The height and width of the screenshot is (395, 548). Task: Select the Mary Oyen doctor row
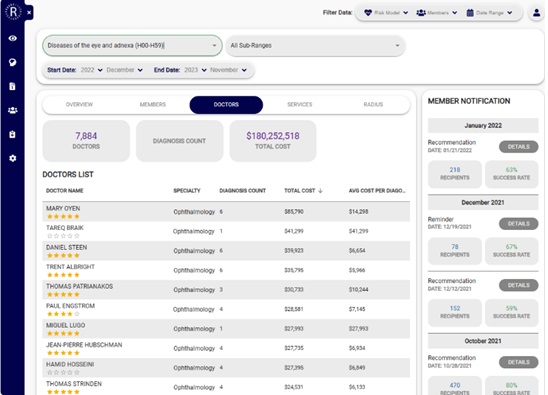pyautogui.click(x=226, y=211)
